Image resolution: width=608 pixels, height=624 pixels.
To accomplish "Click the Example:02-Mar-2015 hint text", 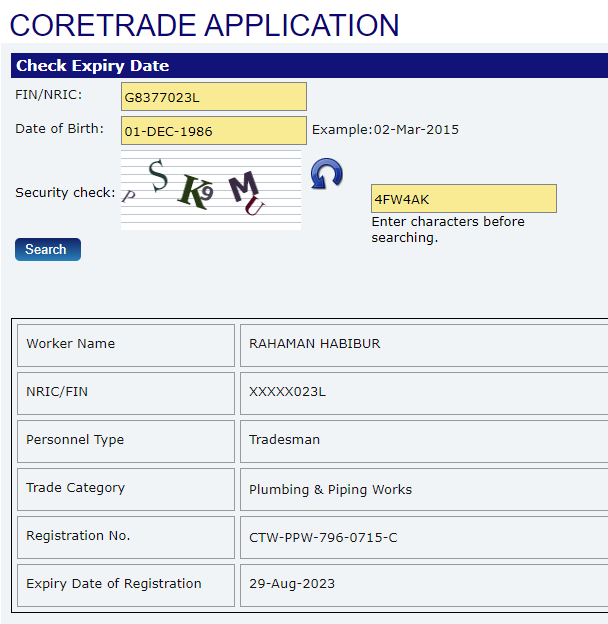I will tap(386, 130).
